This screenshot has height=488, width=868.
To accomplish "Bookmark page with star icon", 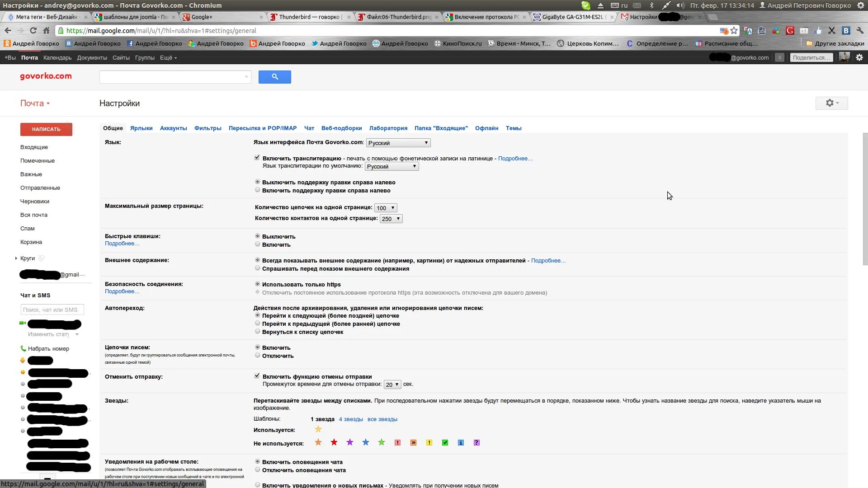I will [x=734, y=31].
